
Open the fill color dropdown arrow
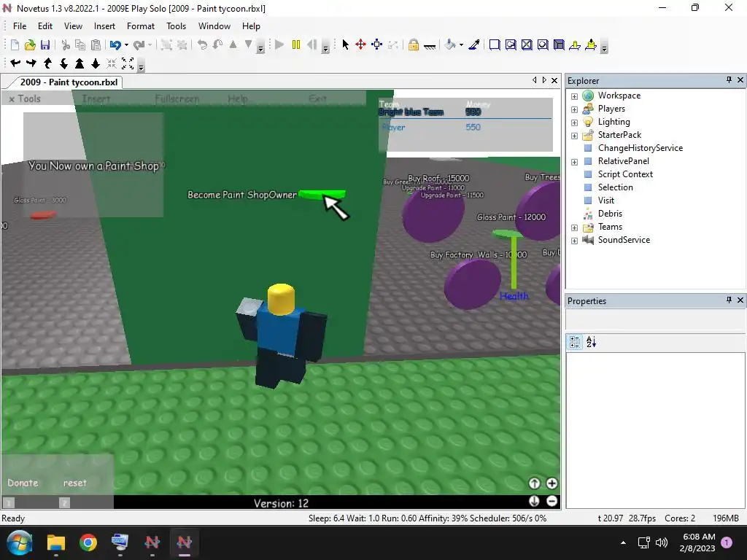(x=461, y=45)
